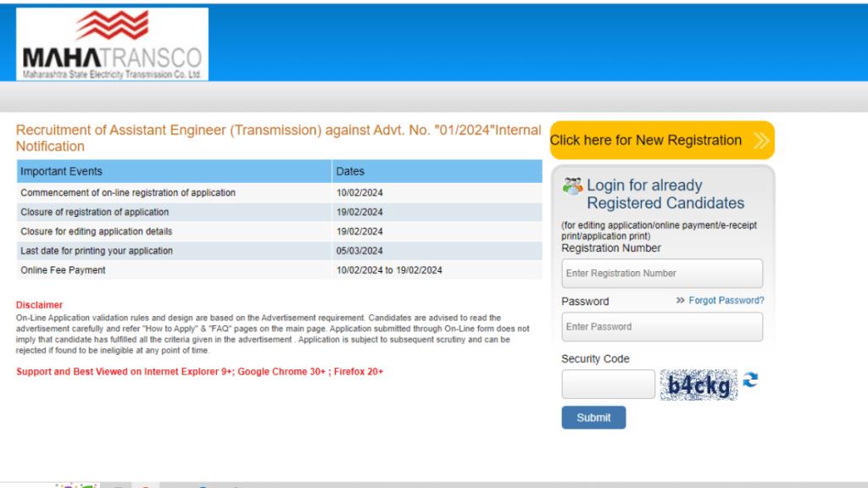Screen dimensions: 868x488
Task: Click the registered candidates users icon
Action: (x=572, y=186)
